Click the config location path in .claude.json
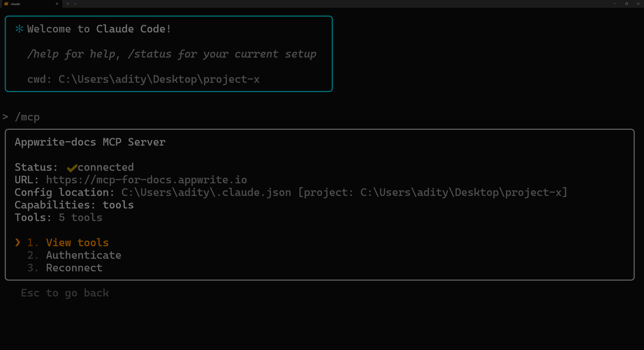The height and width of the screenshot is (350, 644). point(205,192)
